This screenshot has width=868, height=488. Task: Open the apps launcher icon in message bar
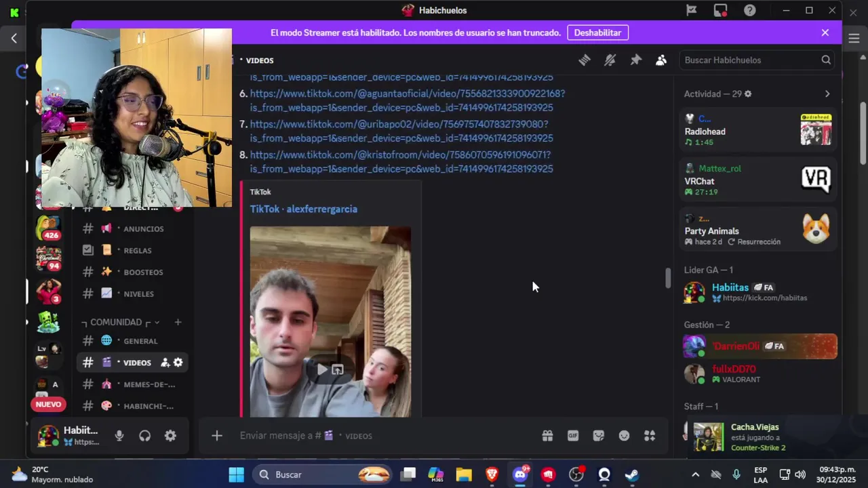coord(650,436)
